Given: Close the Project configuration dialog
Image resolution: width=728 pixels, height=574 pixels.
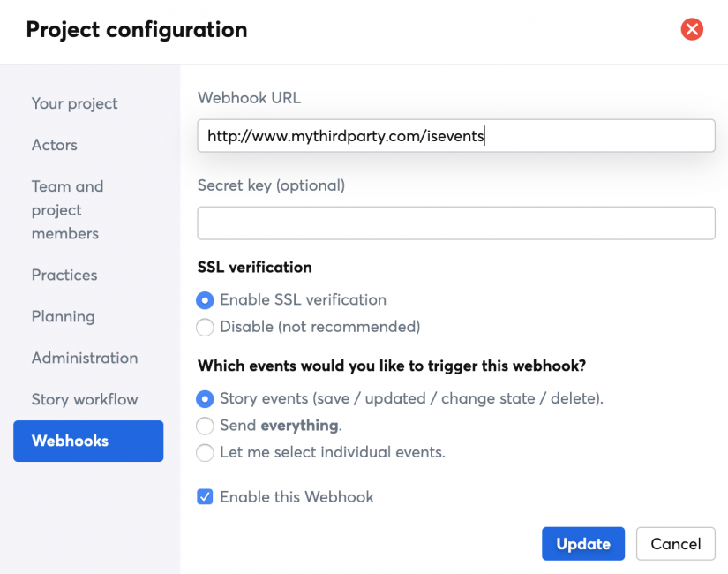Looking at the screenshot, I should pos(692,29).
